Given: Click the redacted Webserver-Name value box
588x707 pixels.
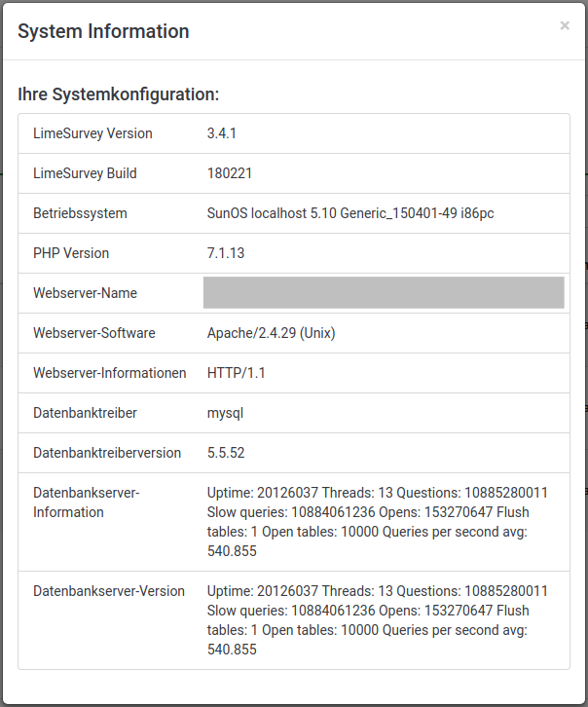Looking at the screenshot, I should (x=384, y=293).
